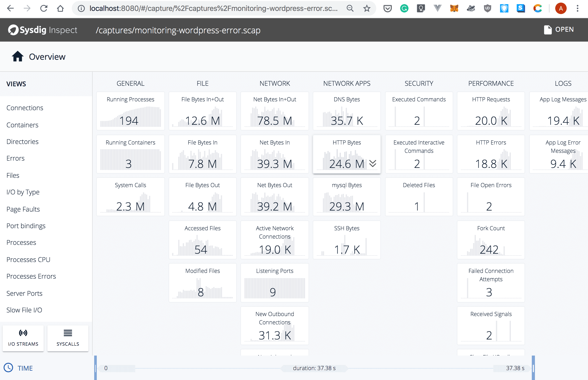Open App Log Error Messages tile
Viewport: 588px width, 380px height.
(559, 154)
